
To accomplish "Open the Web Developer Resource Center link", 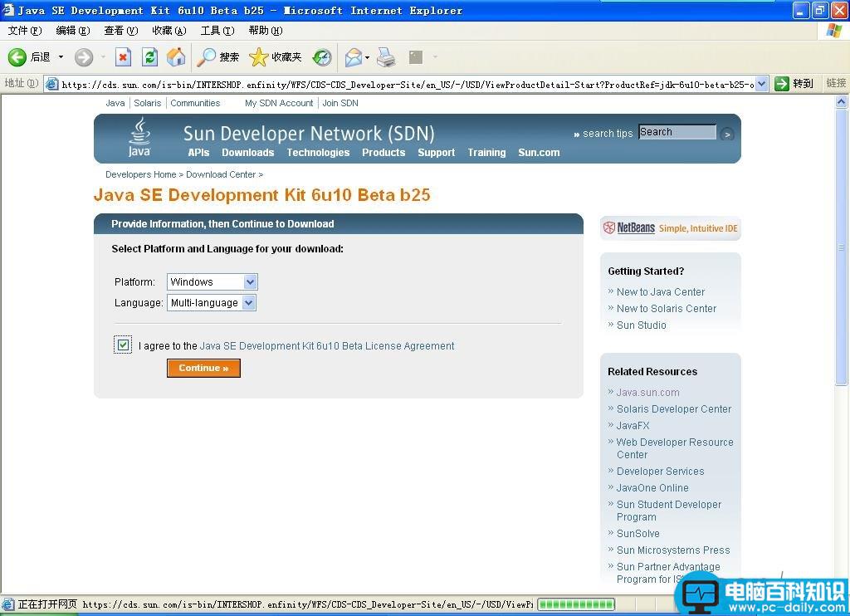I will [675, 448].
